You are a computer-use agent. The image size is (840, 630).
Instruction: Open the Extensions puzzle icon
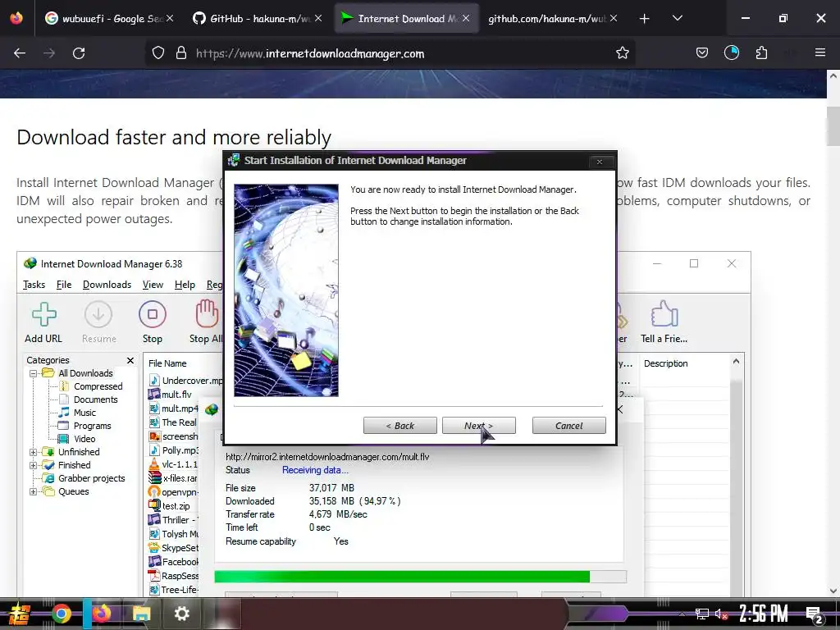click(x=761, y=52)
